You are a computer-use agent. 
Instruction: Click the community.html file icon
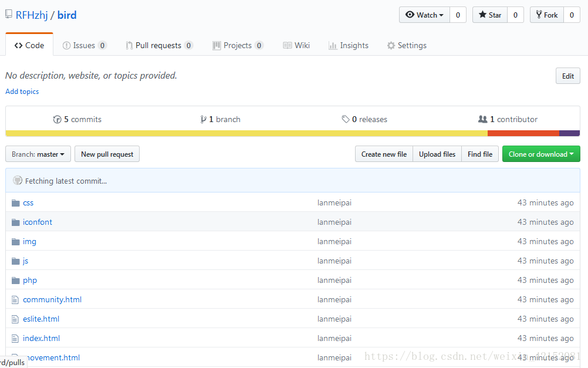(15, 300)
